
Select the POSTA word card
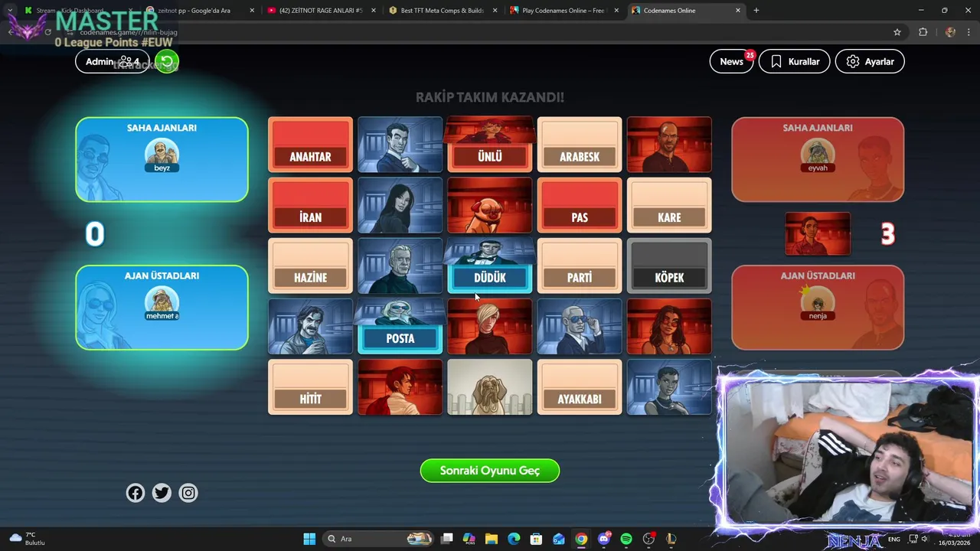pyautogui.click(x=400, y=338)
